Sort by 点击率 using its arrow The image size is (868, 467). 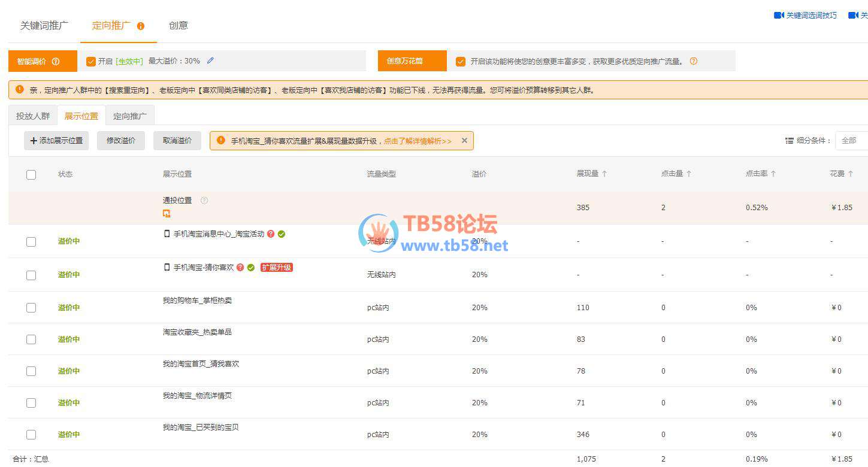773,174
